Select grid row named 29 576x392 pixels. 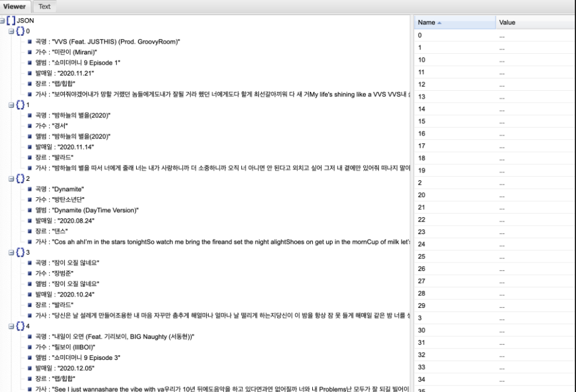pyautogui.click(x=495, y=305)
